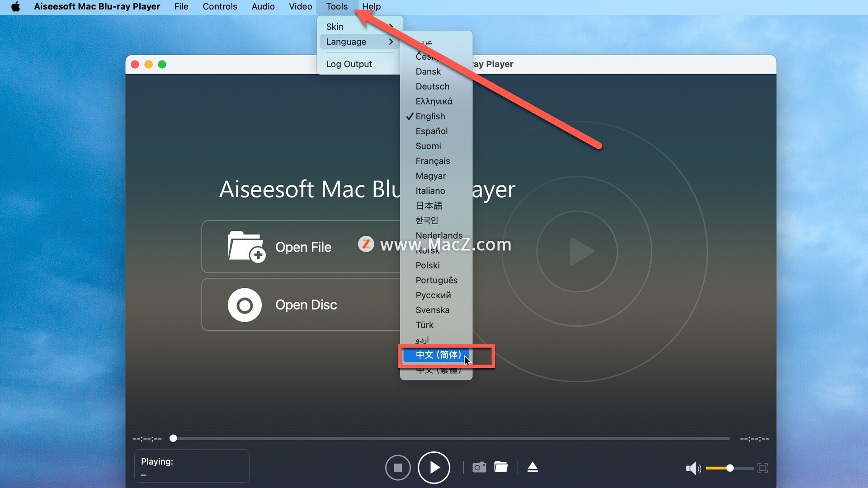
Task: Open the Skin submenu
Action: (x=360, y=27)
